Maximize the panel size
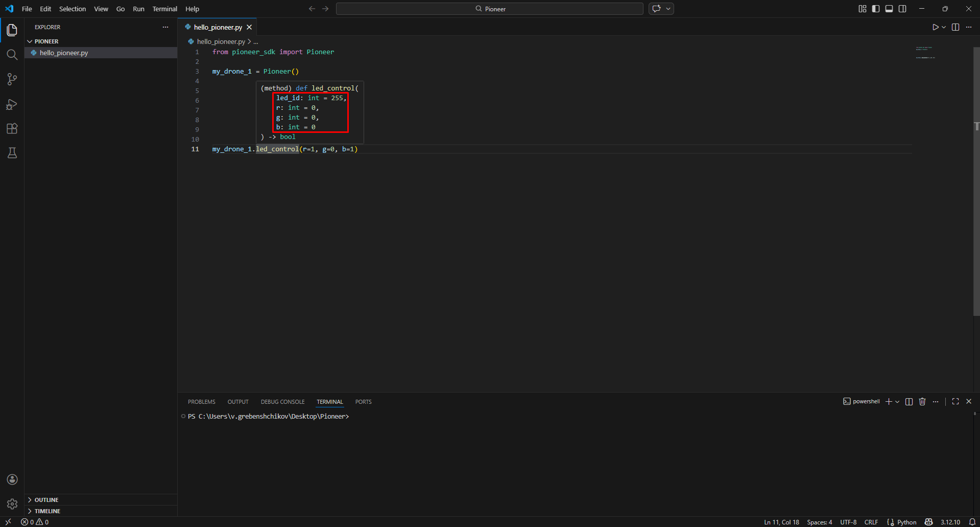 (x=955, y=402)
